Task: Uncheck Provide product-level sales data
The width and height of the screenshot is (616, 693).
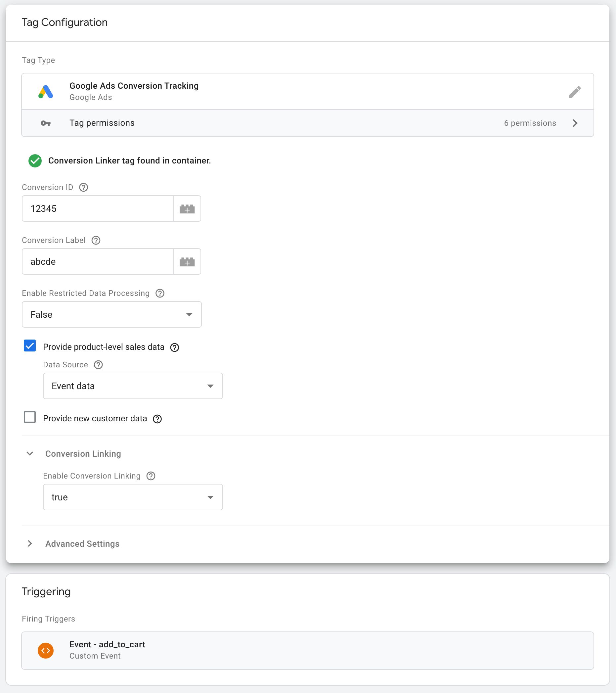Action: [x=30, y=346]
